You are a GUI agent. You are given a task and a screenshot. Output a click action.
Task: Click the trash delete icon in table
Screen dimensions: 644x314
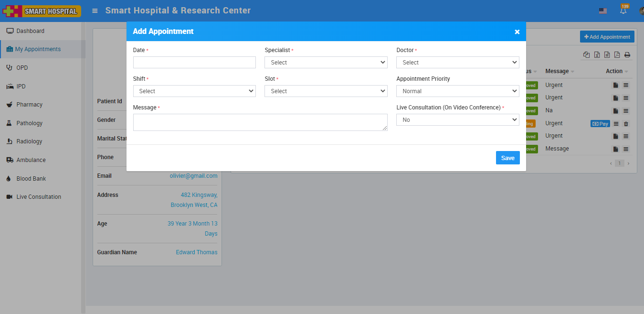626,124
